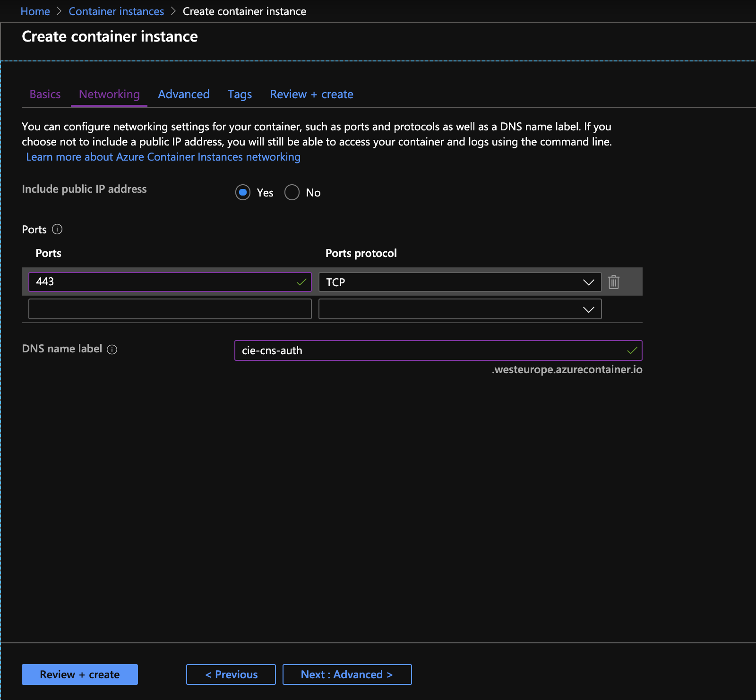
Task: Show info tooltip next to DNS name label
Action: [112, 349]
